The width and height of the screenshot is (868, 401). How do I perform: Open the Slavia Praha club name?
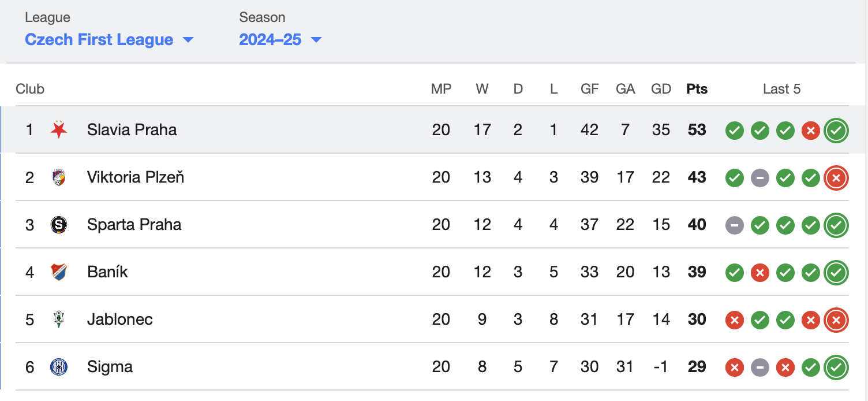pyautogui.click(x=132, y=129)
